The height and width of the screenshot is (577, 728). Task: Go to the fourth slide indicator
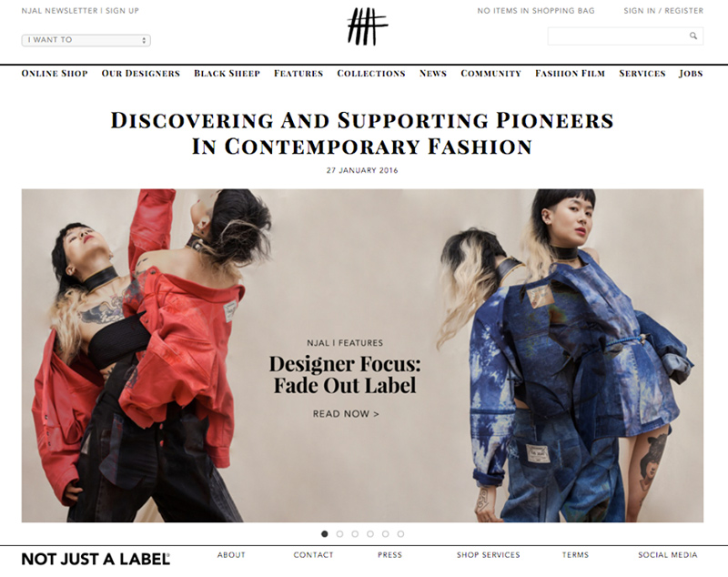point(370,534)
